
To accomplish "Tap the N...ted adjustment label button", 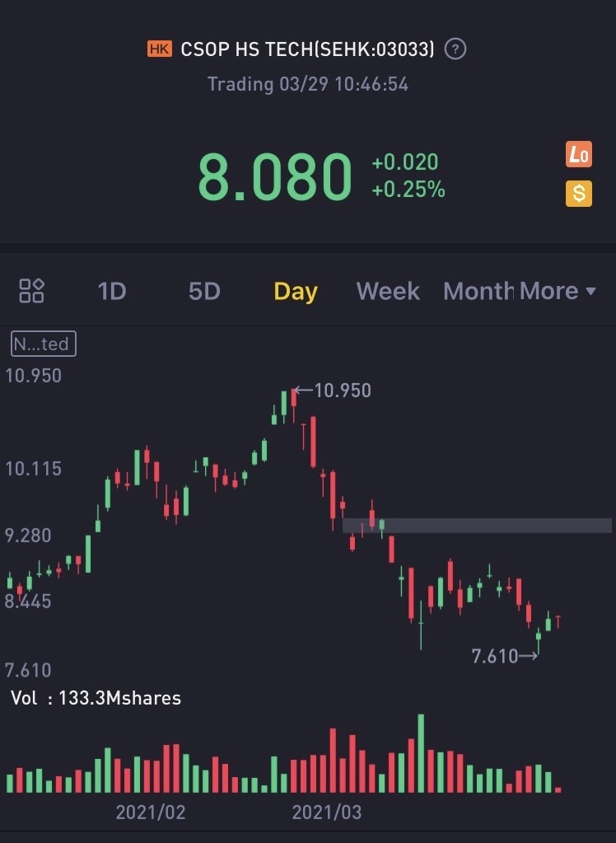I will (44, 344).
